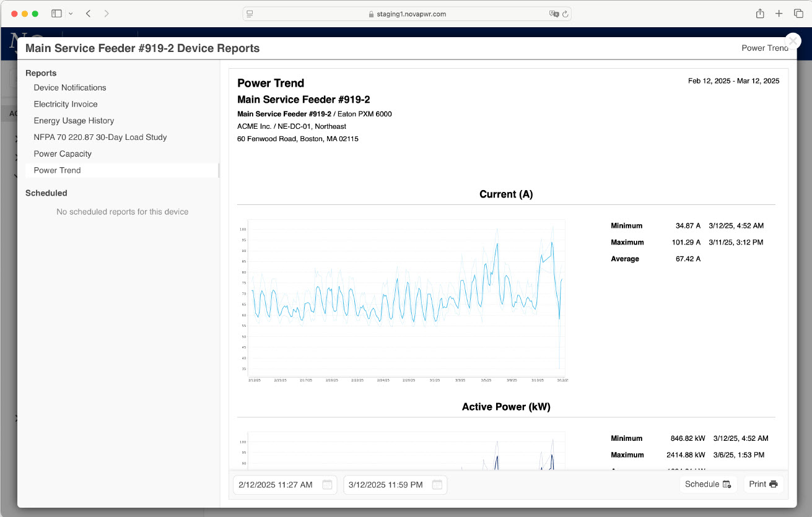Close the Device Reports dialog

[x=793, y=41]
